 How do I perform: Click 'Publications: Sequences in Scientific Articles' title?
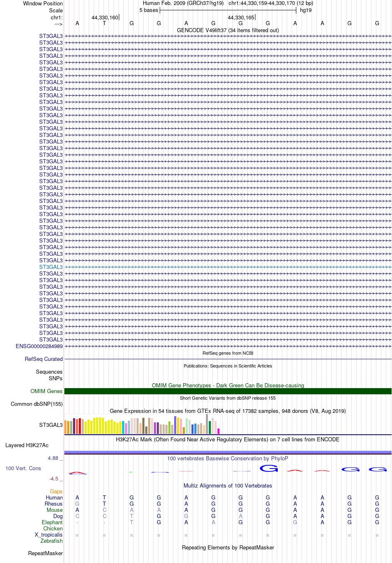[x=228, y=366]
